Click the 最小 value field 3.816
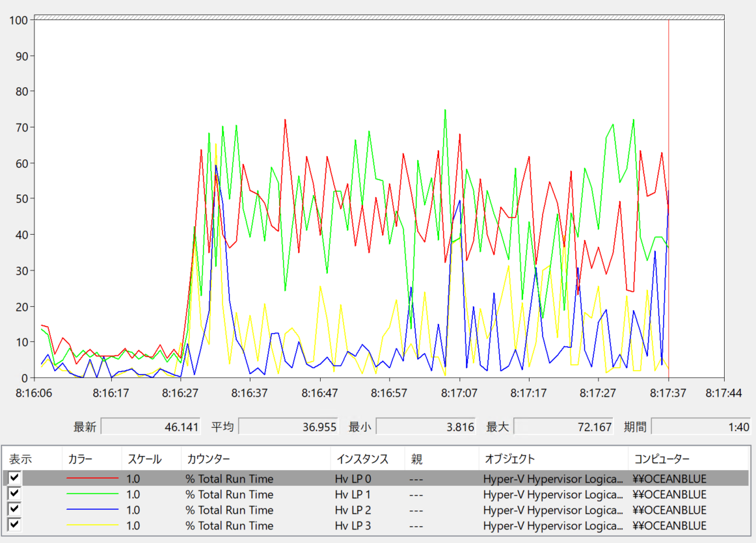The image size is (756, 543). [x=426, y=427]
